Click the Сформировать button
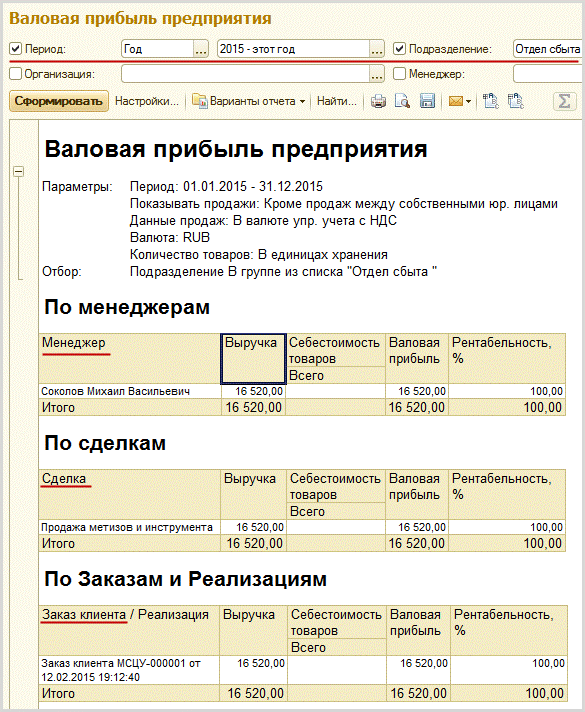This screenshot has height=712, width=585. pyautogui.click(x=59, y=101)
